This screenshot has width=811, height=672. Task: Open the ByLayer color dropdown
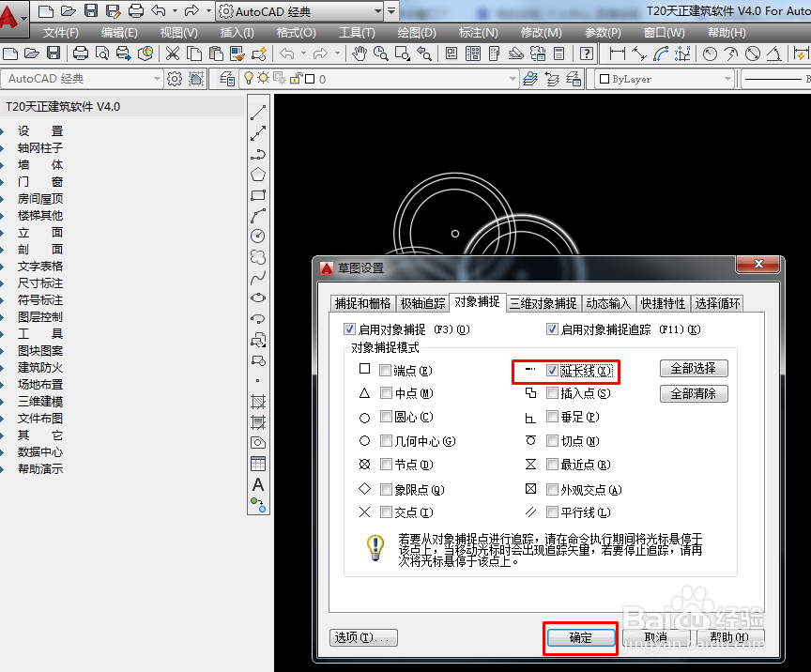[x=666, y=79]
